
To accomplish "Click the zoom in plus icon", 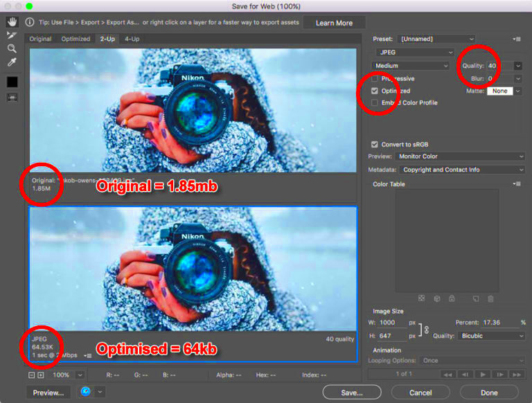I will (41, 375).
